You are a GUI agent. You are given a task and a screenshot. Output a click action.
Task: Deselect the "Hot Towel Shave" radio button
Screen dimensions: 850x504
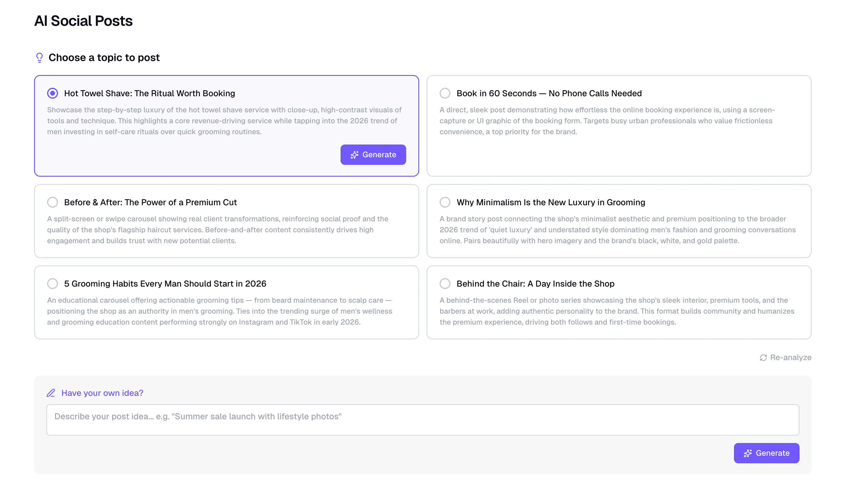(x=53, y=93)
